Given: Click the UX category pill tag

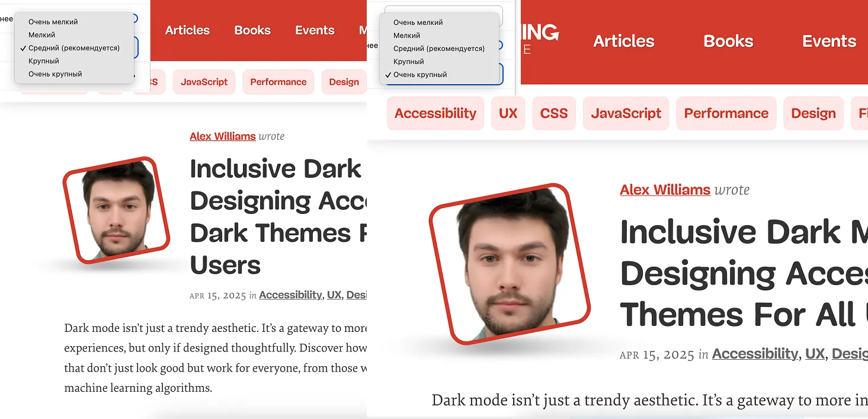Looking at the screenshot, I should [508, 113].
